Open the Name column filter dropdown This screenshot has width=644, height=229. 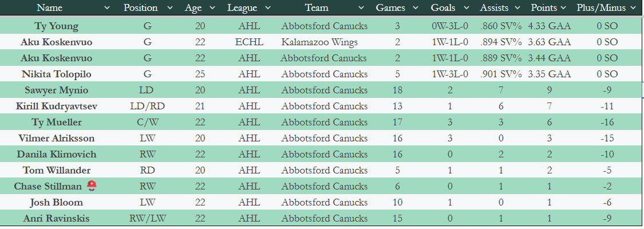pyautogui.click(x=106, y=8)
